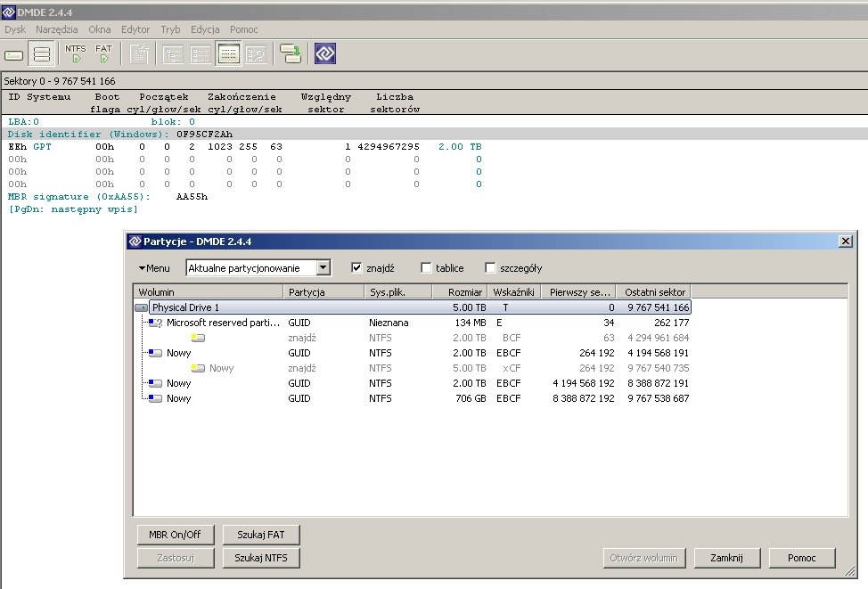Click the 'Pomoc' button in dialog
The image size is (868, 589).
click(801, 558)
